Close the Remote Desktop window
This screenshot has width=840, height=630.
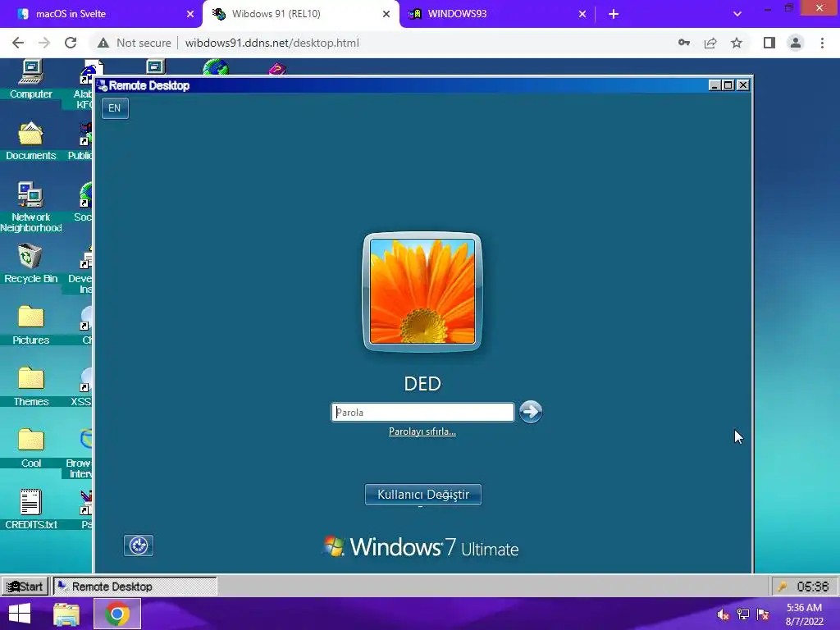(x=742, y=85)
